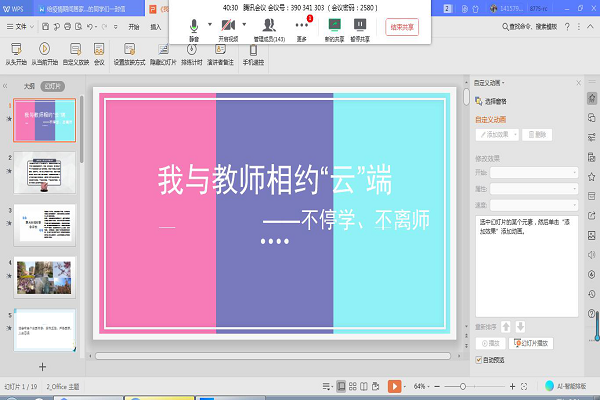This screenshot has height=400, width=600.
Task: Select slide 5 thumbnail
Action: [45, 330]
